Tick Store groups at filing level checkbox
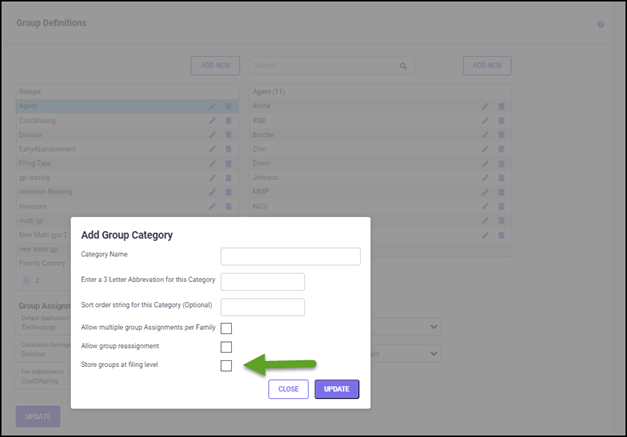The image size is (627, 437). [226, 366]
